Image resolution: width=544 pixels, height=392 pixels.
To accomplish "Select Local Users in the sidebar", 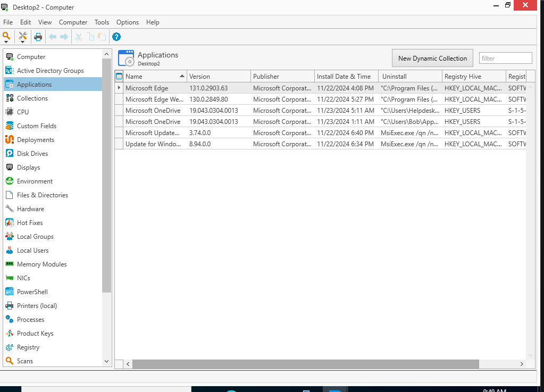I will [x=53, y=250].
